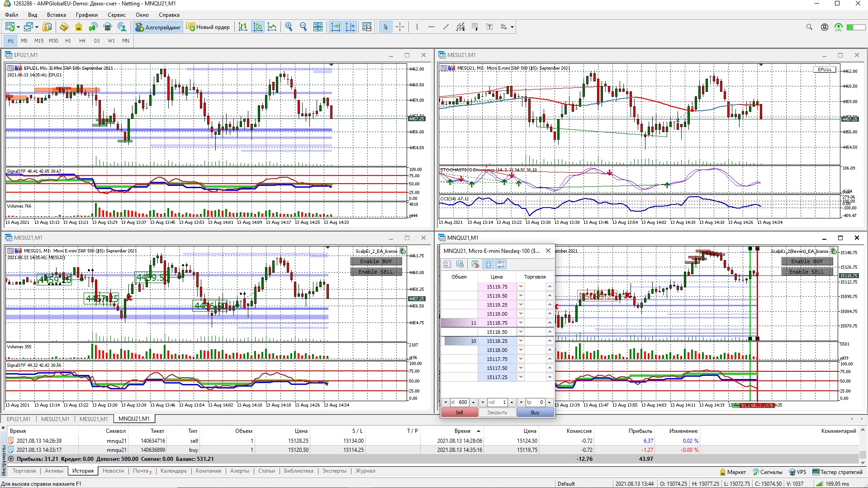Switch to the Журнал tab

365,471
